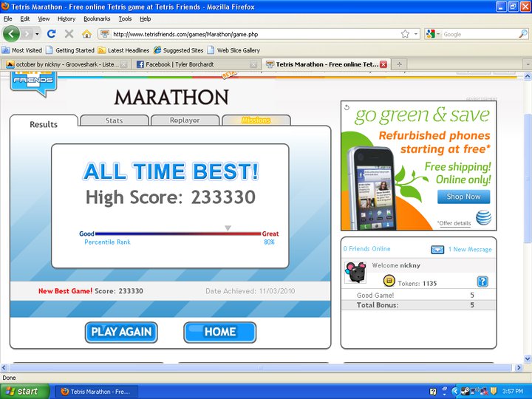Image resolution: width=532 pixels, height=399 pixels.
Task: Click the horizontal scrollbar right arrow
Action: click(519, 367)
